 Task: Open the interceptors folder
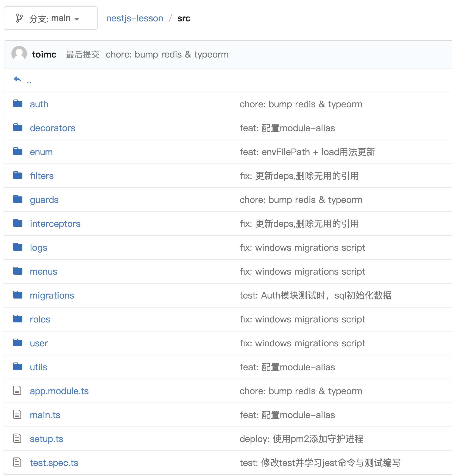pyautogui.click(x=55, y=224)
